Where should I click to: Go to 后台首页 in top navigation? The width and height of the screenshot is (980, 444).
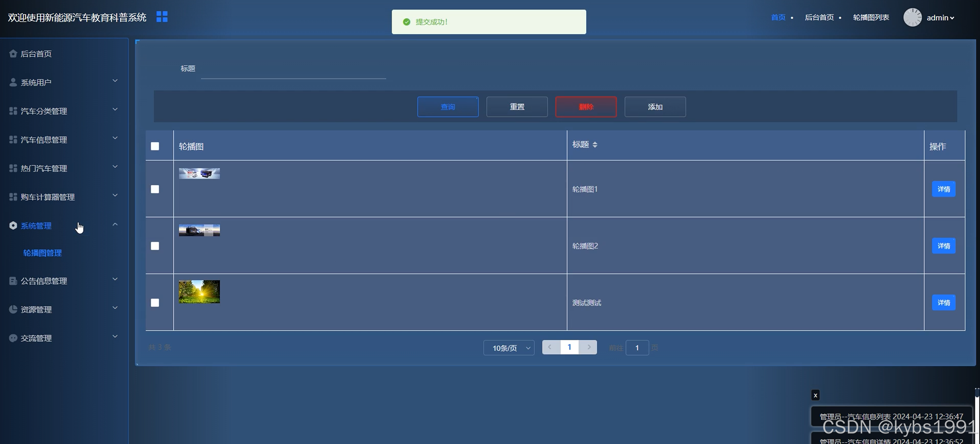(x=819, y=17)
